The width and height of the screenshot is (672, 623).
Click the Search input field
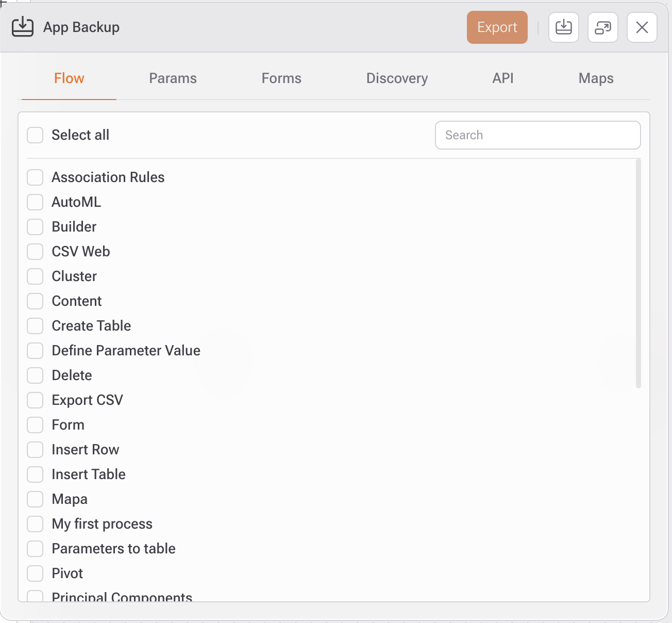537,135
